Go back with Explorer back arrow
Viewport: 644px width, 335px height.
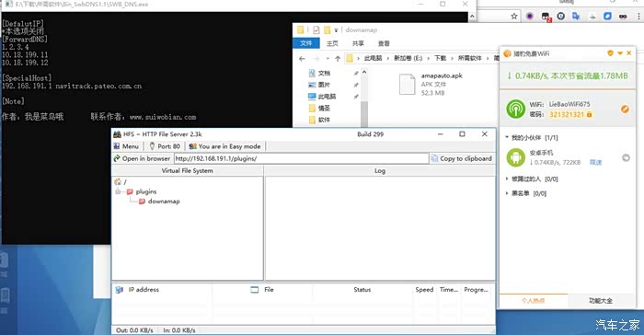coord(302,59)
